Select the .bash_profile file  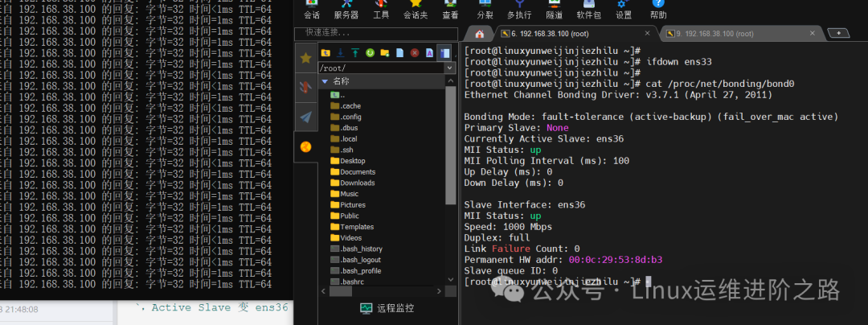click(x=355, y=271)
